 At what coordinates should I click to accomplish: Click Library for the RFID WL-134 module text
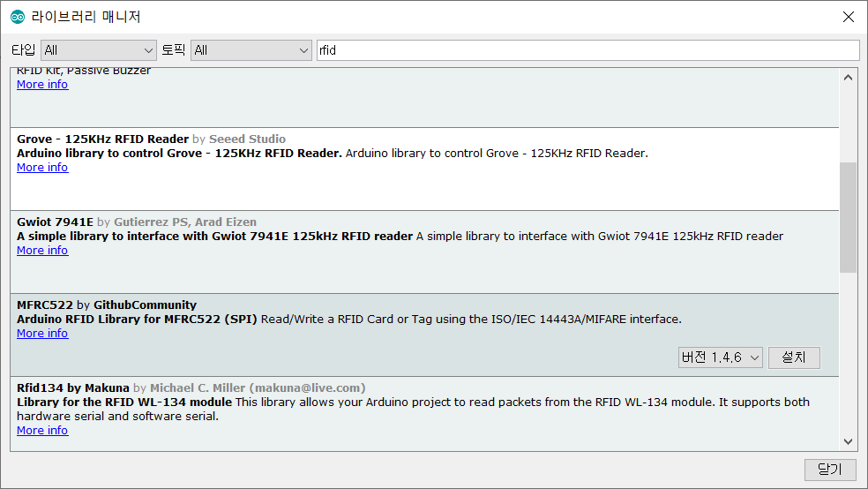[124, 402]
